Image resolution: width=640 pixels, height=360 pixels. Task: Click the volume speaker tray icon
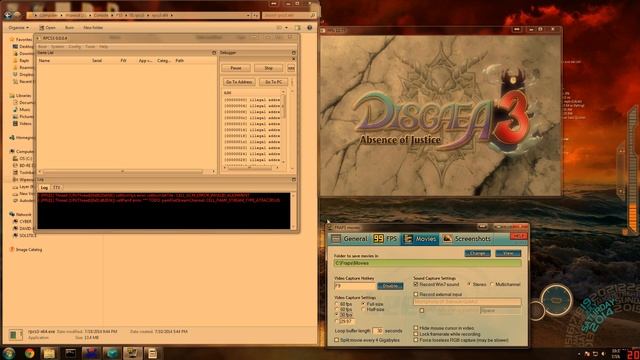(x=603, y=354)
